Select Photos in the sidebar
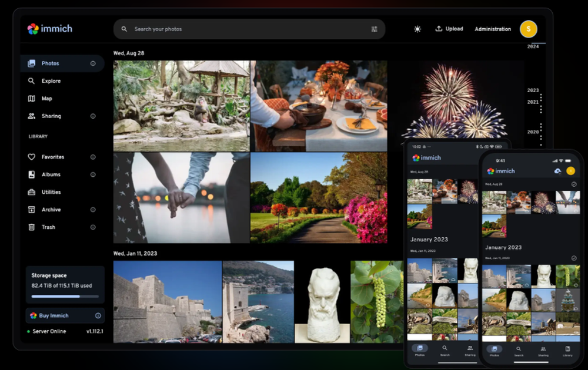This screenshot has width=588, height=370. [62, 63]
